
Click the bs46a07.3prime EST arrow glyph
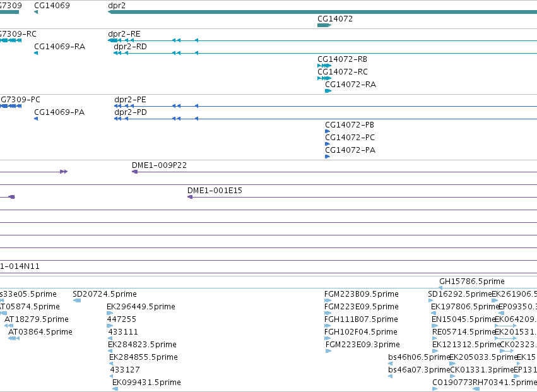390,376
